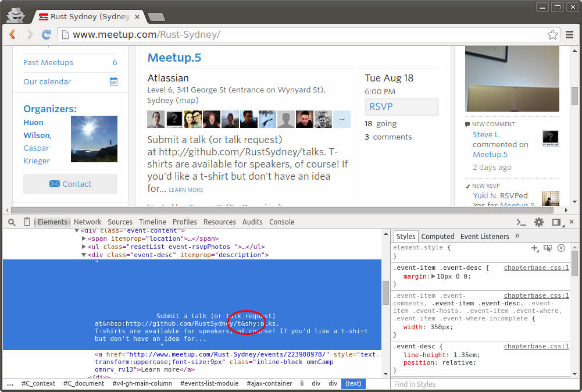
Task: Open the Timeline tab
Action: [x=152, y=222]
